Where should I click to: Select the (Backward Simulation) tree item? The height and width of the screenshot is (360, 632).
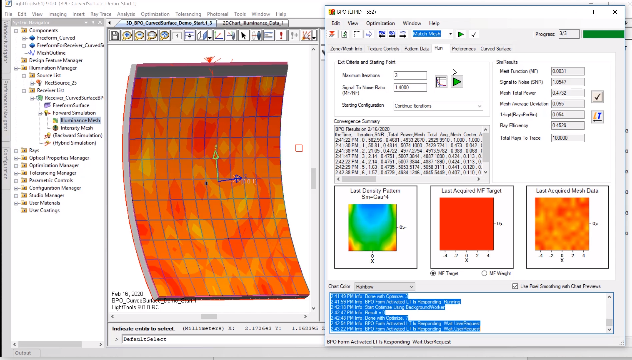[77, 135]
